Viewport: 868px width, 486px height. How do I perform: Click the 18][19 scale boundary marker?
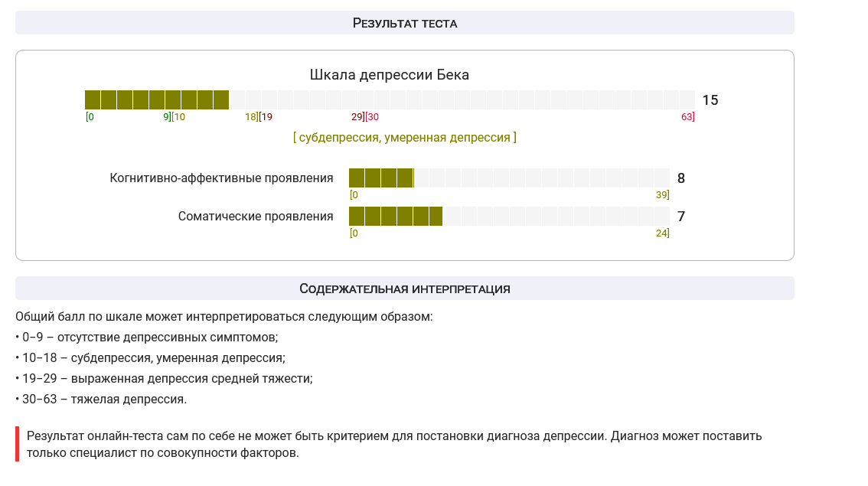(x=259, y=117)
